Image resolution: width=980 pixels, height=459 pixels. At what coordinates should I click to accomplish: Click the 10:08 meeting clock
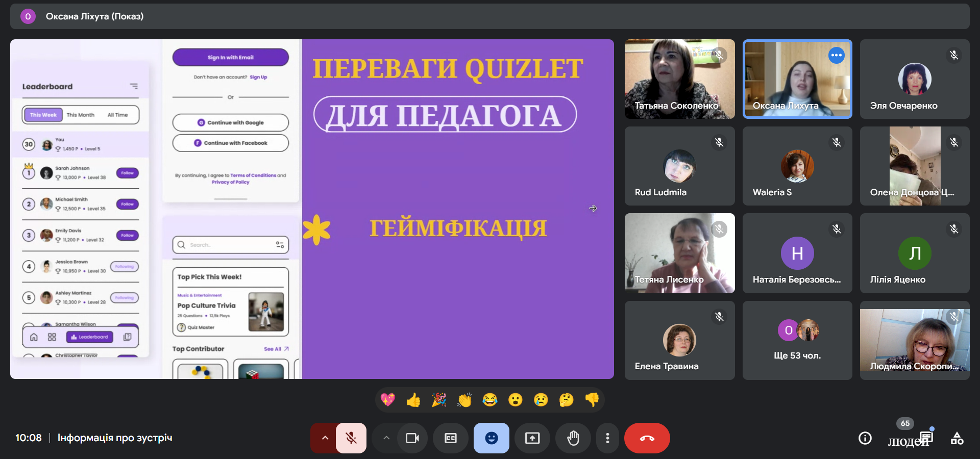tap(29, 438)
